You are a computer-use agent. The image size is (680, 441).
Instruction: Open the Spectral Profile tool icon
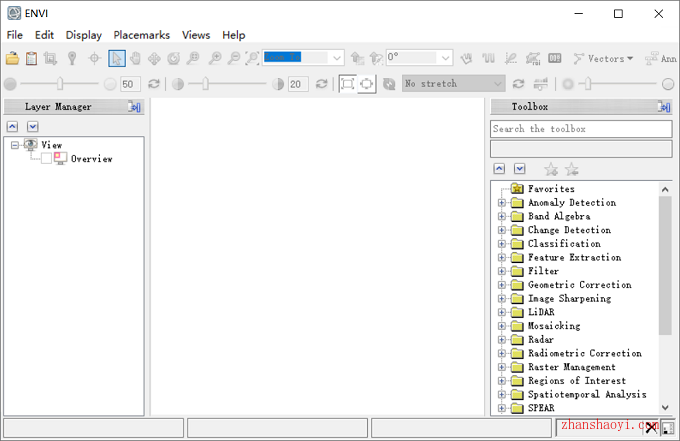point(488,58)
